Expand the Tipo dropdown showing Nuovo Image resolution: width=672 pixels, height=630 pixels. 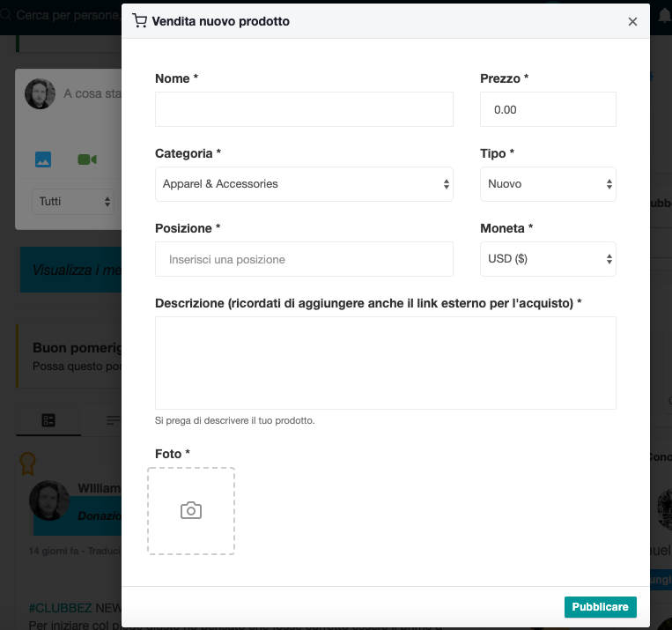(548, 184)
